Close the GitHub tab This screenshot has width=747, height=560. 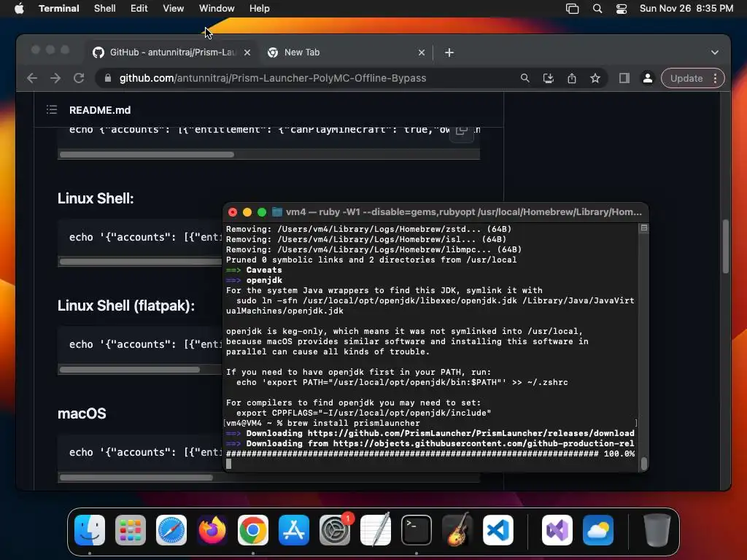(x=247, y=52)
